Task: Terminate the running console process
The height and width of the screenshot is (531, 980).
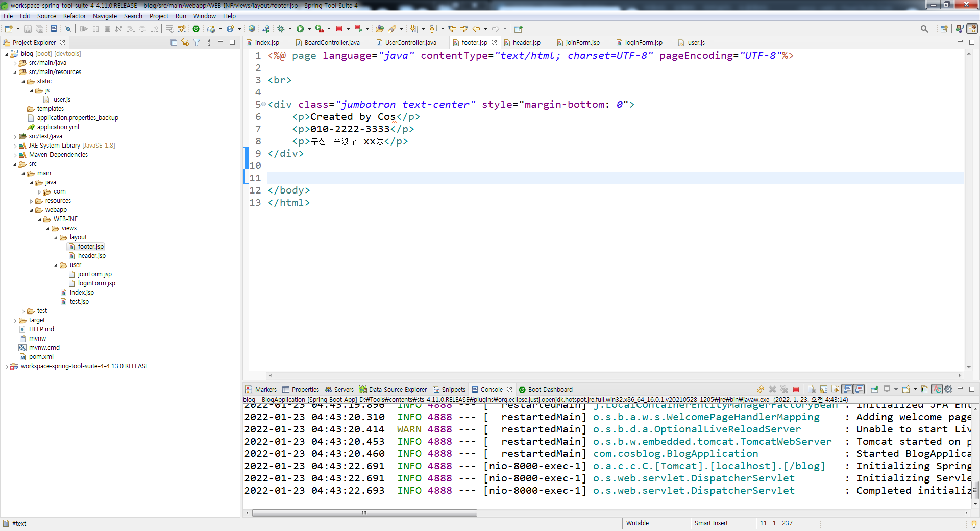Action: point(796,389)
